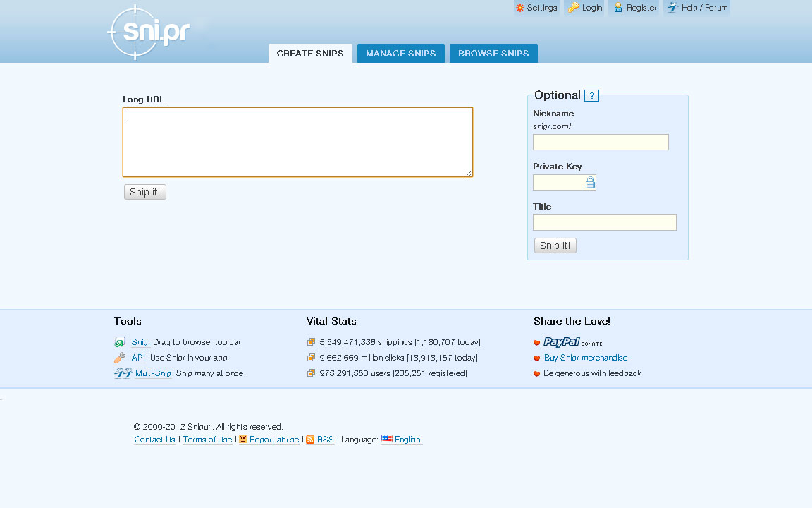This screenshot has width=812, height=508.
Task: Click the US flag language icon
Action: click(387, 439)
